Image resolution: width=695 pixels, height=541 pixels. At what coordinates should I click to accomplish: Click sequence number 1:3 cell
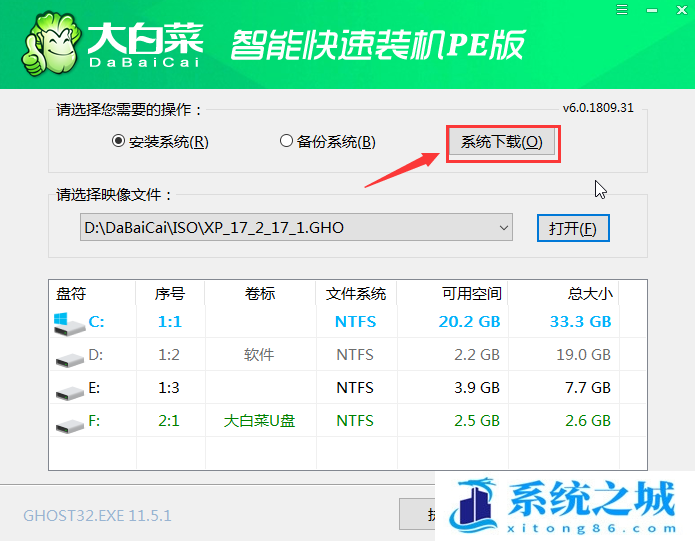tap(169, 388)
